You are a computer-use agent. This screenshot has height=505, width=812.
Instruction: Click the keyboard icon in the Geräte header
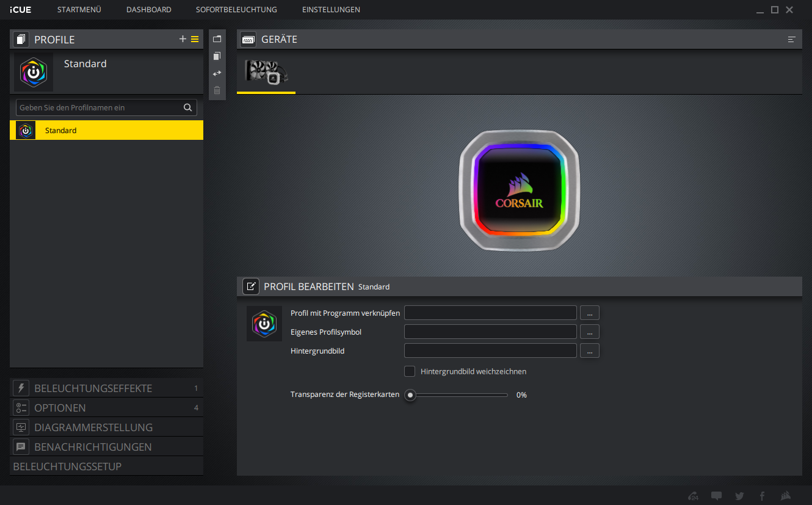click(x=248, y=39)
